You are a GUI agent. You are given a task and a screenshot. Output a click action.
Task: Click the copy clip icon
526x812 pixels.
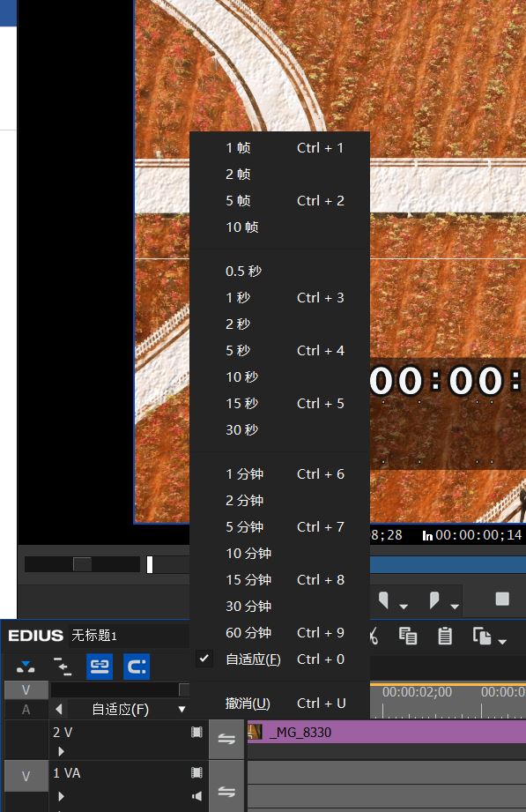point(408,636)
